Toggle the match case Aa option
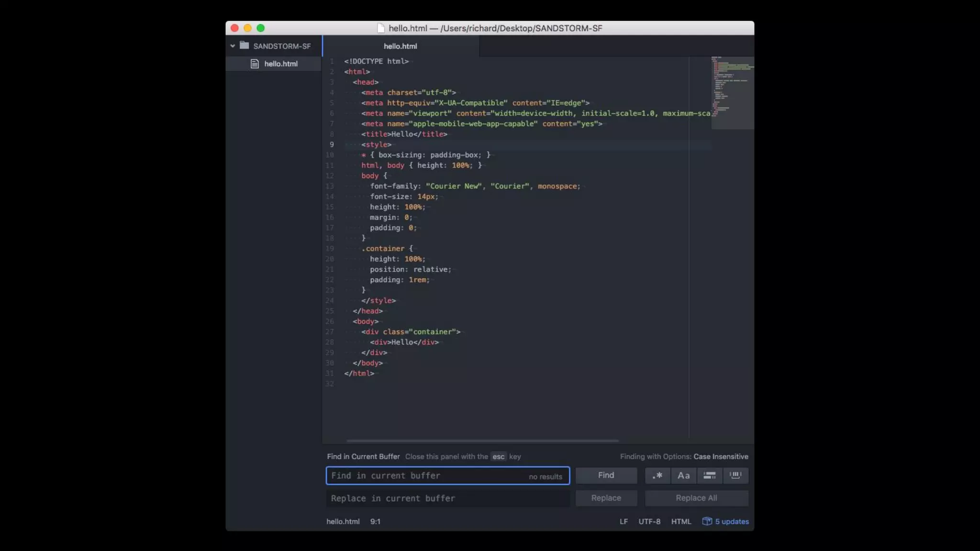 pos(683,475)
